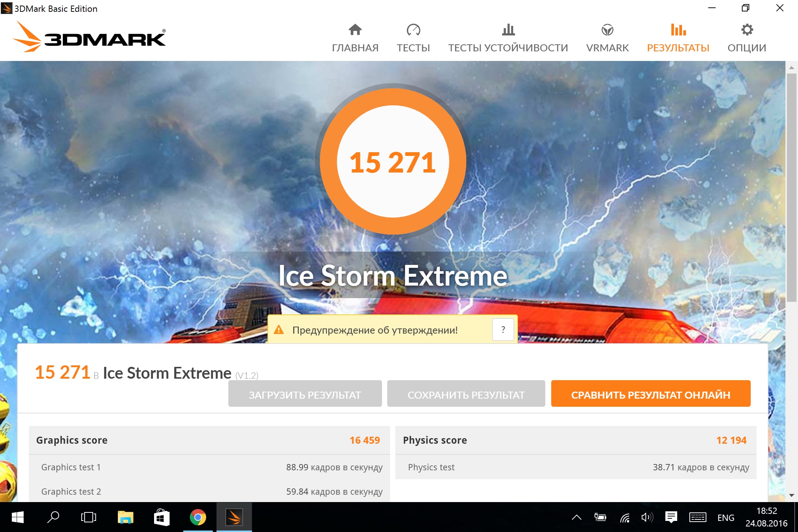
Task: Click the orange results bars icon
Action: pos(678,30)
